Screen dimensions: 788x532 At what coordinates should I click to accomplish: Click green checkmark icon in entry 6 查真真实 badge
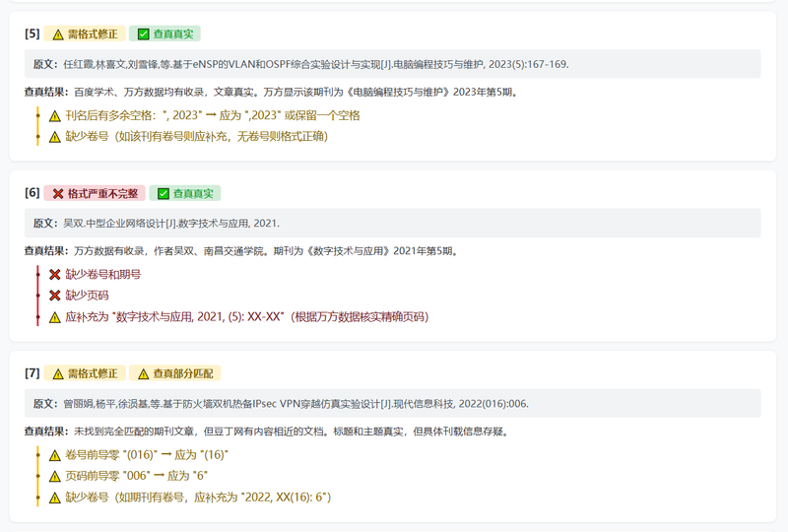coord(164,194)
